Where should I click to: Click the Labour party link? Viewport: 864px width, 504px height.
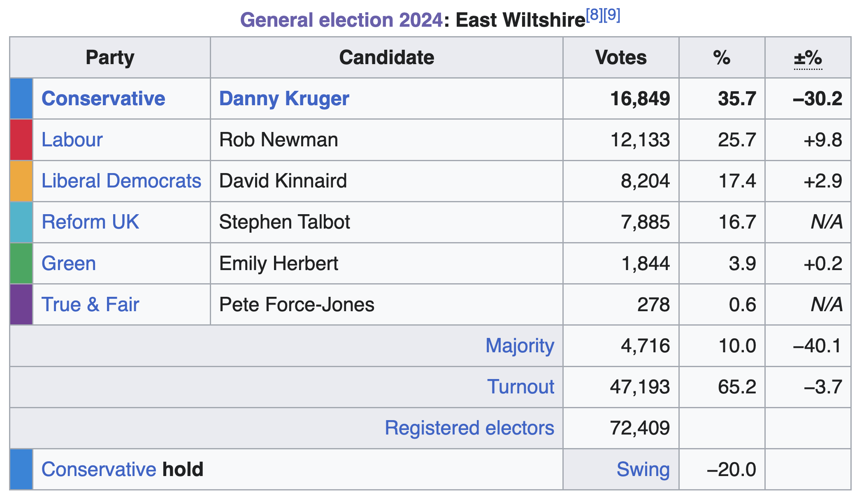click(72, 140)
